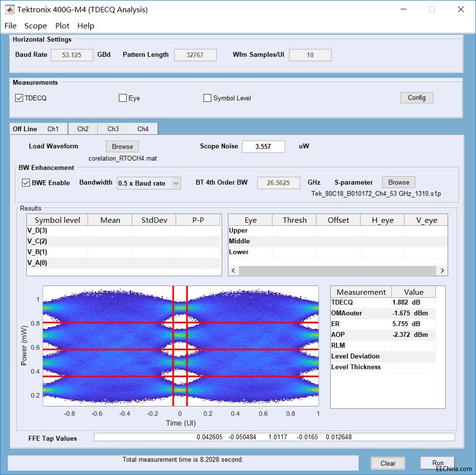This screenshot has height=475, width=476.
Task: Click the BT 4th Order BW field
Action: tap(279, 183)
